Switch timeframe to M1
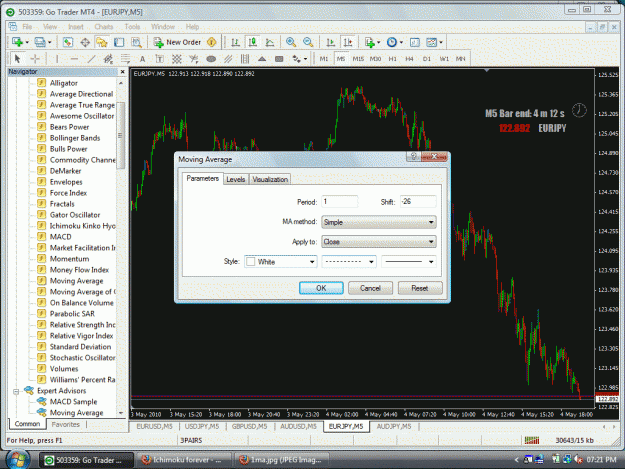625x469 pixels. coord(324,59)
